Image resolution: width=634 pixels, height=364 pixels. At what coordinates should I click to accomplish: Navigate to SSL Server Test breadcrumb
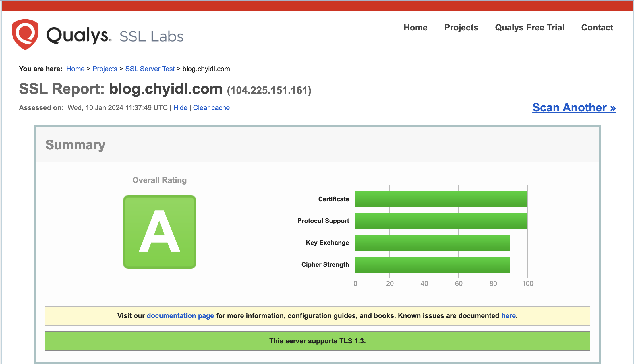pyautogui.click(x=150, y=69)
